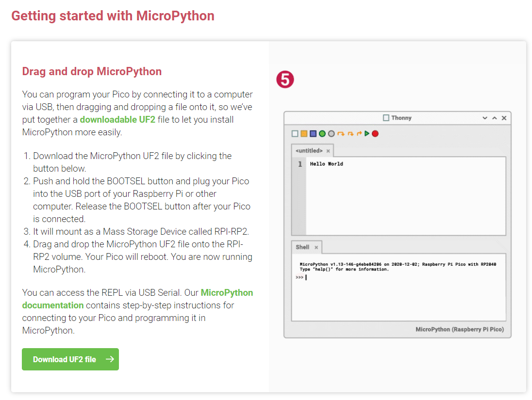Image resolution: width=532 pixels, height=400 pixels.
Task: Click the MicroPython (Raspberry Pi Pico) interpreter label
Action: click(460, 330)
